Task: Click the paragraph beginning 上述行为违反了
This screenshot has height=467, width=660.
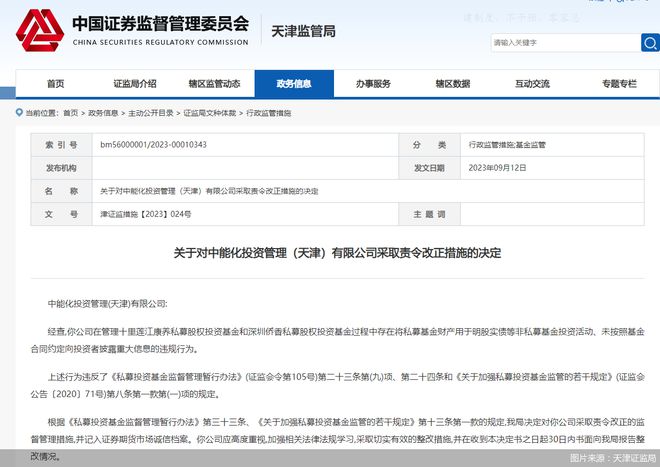Action: (x=337, y=385)
